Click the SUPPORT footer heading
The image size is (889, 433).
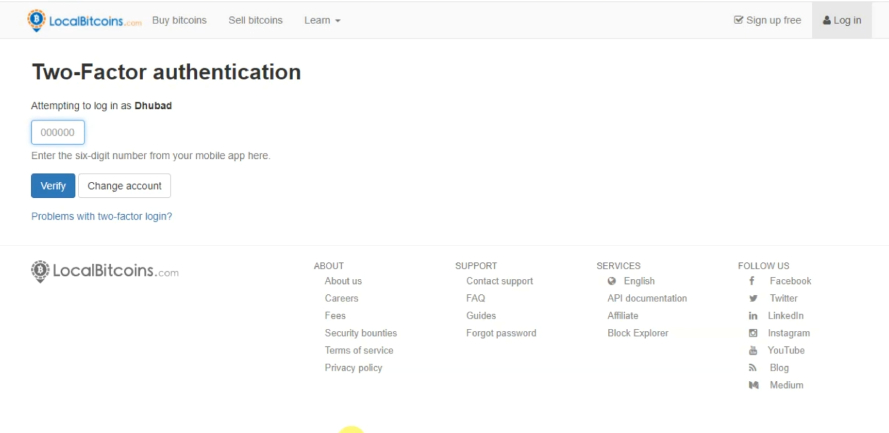476,266
